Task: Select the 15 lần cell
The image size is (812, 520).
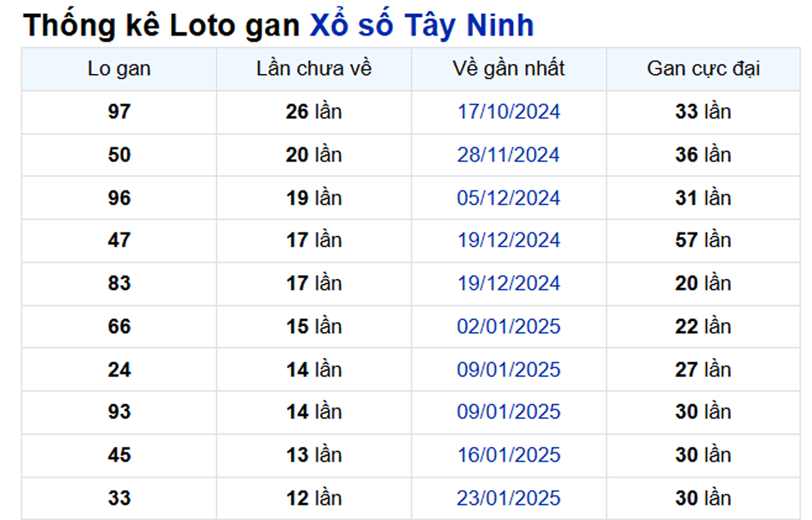Action: 314,326
